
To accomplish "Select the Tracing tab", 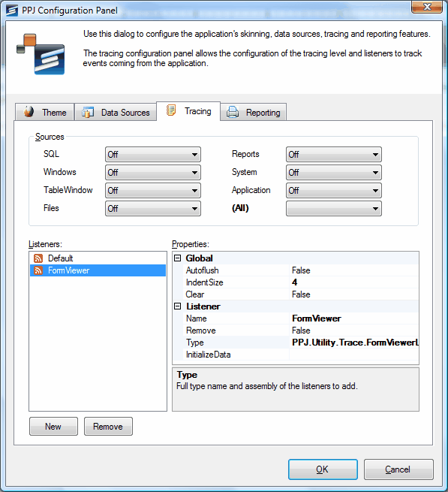I will (188, 110).
